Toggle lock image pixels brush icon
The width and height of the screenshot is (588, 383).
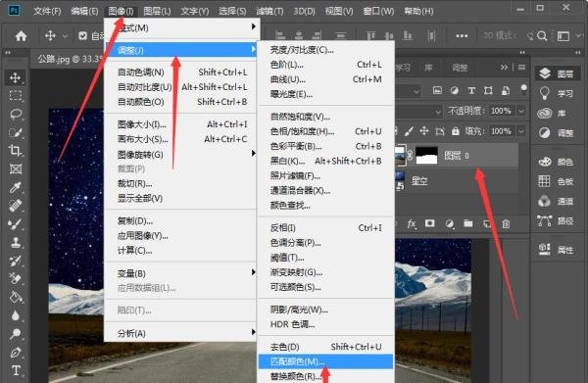coord(409,131)
